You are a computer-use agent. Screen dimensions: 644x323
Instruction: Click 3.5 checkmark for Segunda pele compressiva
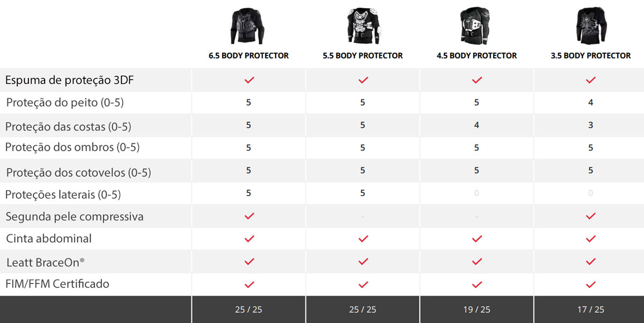point(591,216)
